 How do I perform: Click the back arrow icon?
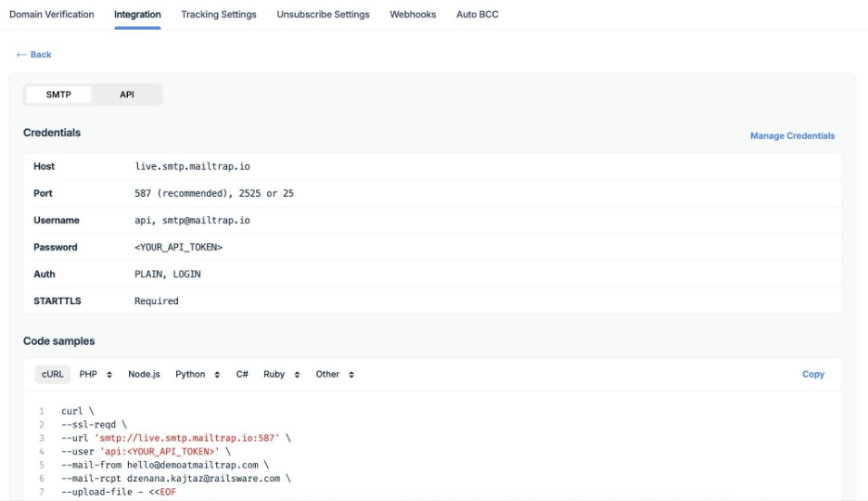(x=21, y=54)
